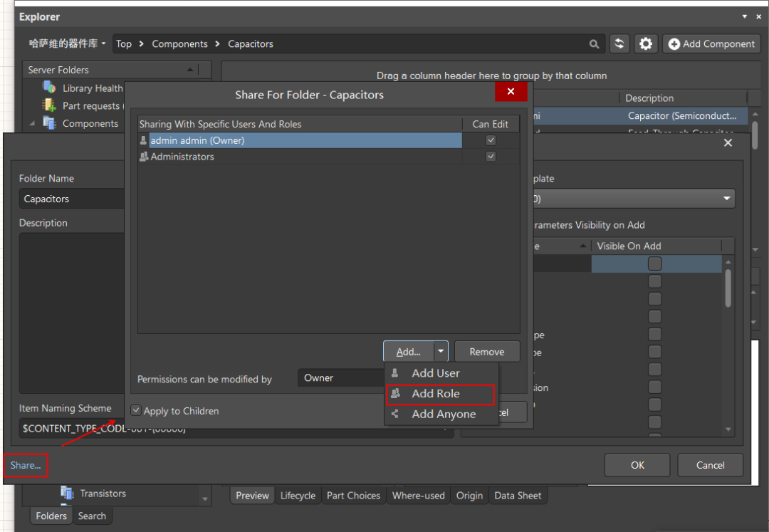Choose Add User menu entry
Viewport: 769px width, 532px height.
pyautogui.click(x=441, y=373)
